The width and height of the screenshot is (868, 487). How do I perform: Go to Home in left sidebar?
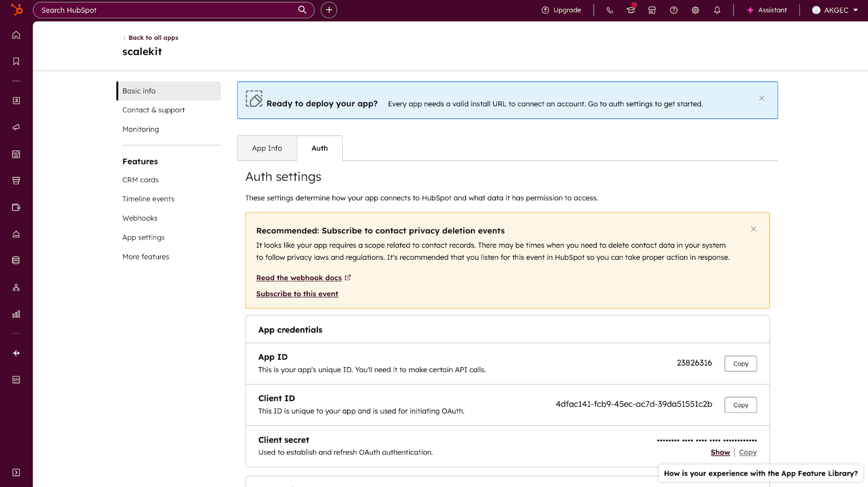16,35
